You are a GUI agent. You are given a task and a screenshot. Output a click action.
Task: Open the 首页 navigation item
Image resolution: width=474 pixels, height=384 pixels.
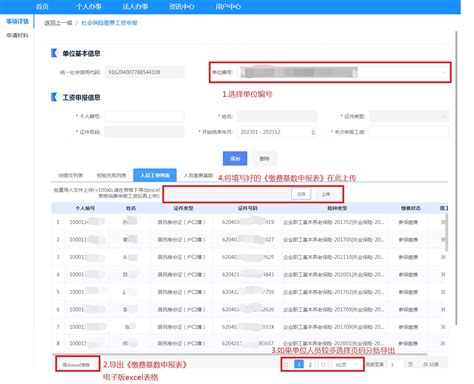[42, 6]
